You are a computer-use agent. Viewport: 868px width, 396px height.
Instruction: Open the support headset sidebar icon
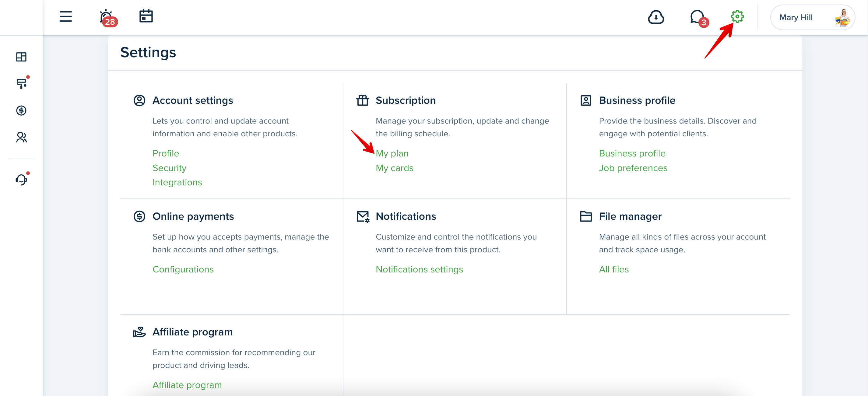click(22, 179)
